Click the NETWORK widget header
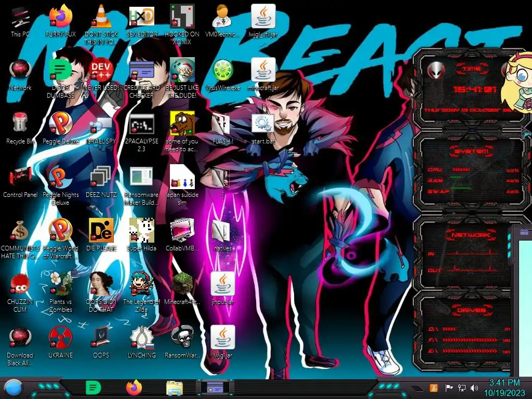532x399 pixels. [471, 235]
